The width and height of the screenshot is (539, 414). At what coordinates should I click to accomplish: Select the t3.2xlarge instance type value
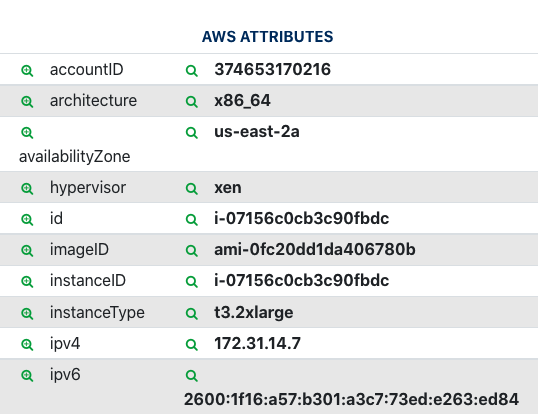pos(254,313)
